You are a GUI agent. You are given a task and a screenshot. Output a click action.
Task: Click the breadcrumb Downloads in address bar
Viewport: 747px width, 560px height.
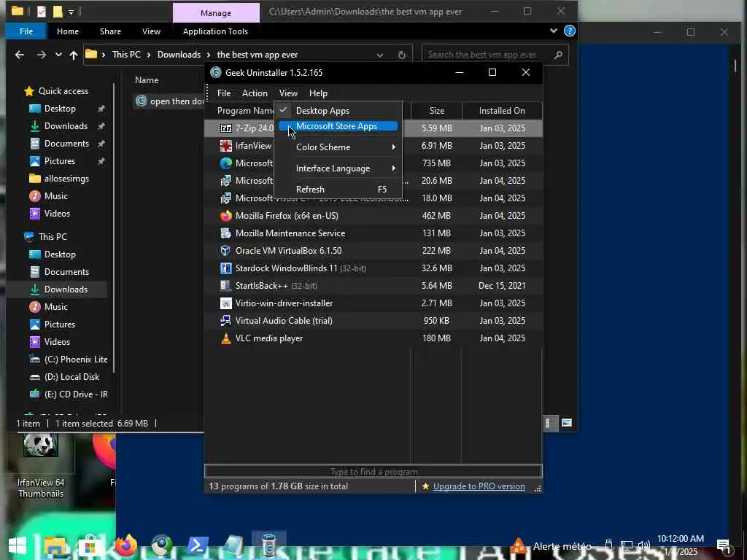tap(179, 55)
